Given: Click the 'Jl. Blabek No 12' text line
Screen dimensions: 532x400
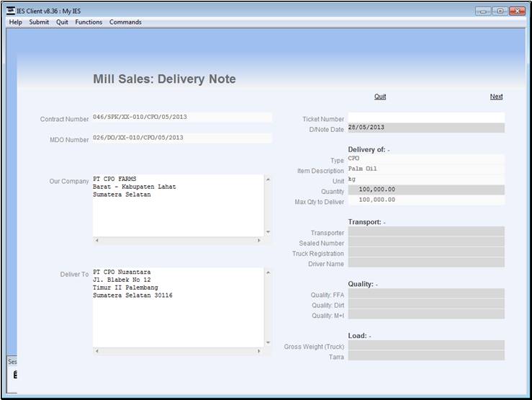Looking at the screenshot, I should (122, 280).
